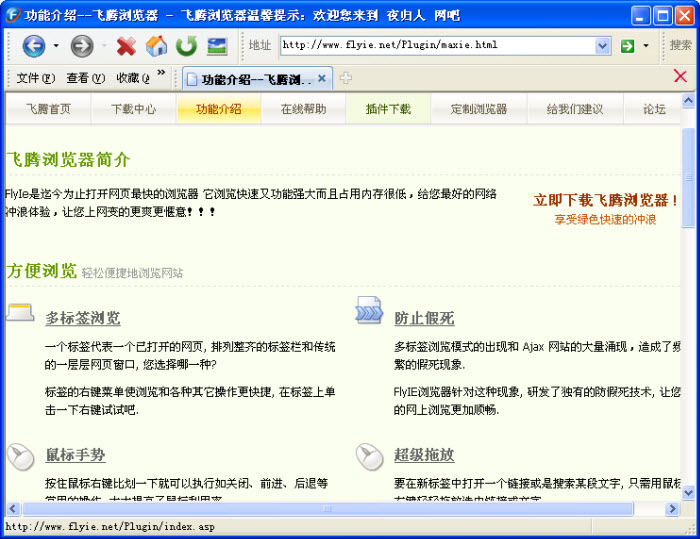This screenshot has width=700, height=539.
Task: Click the Forward navigation arrow
Action: click(82, 46)
